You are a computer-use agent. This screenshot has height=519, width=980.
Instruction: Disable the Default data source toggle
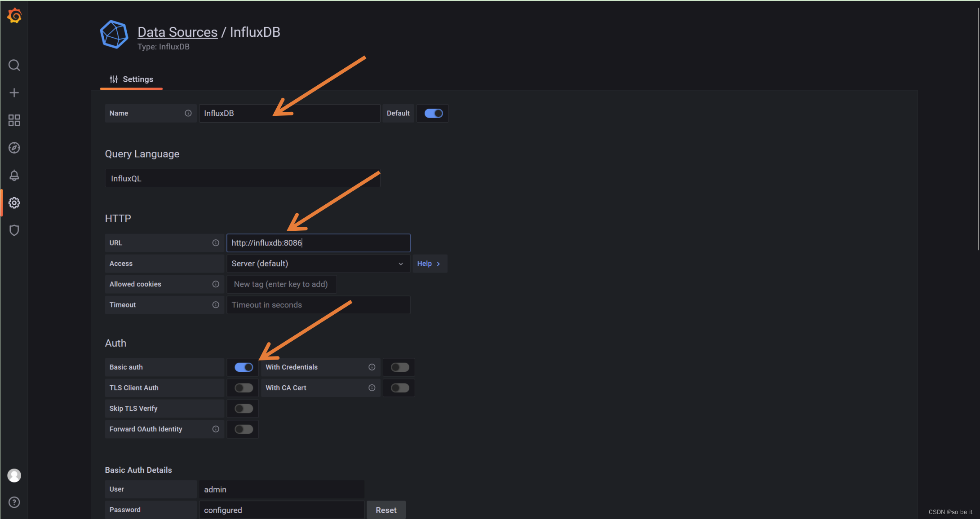click(x=433, y=114)
